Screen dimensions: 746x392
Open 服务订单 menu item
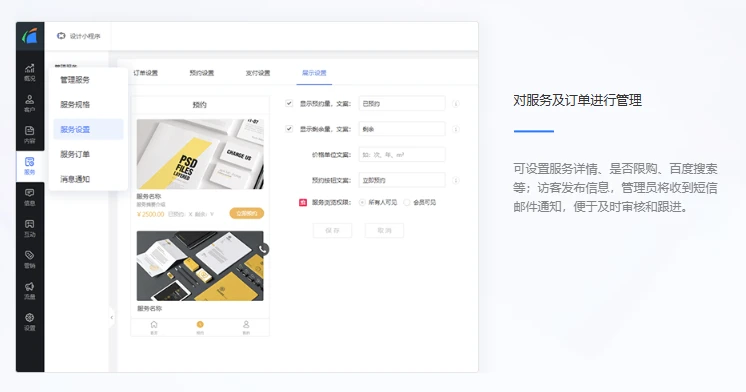click(88, 154)
